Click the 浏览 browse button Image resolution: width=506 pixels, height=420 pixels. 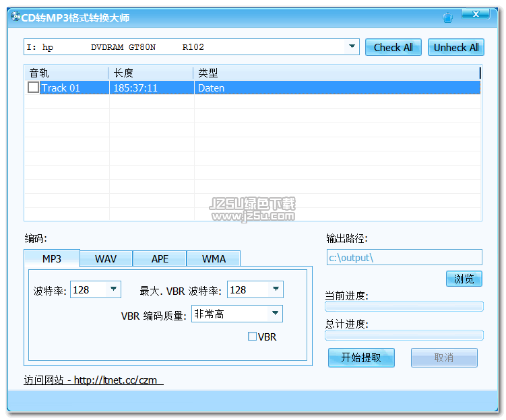point(464,279)
